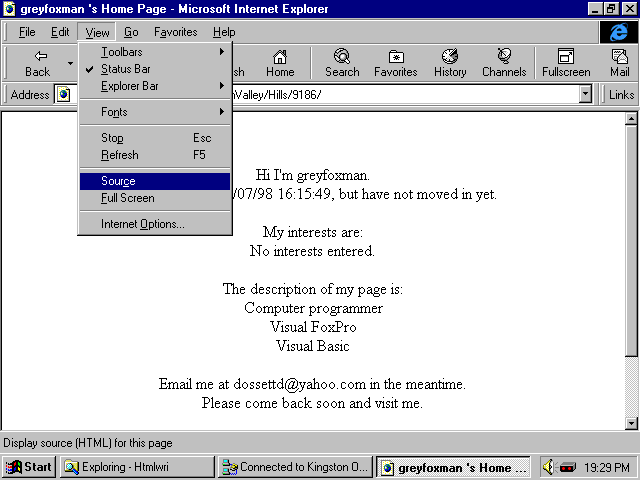Open the Favorites toolbar folder button
This screenshot has height=480, width=640.
coord(396,63)
